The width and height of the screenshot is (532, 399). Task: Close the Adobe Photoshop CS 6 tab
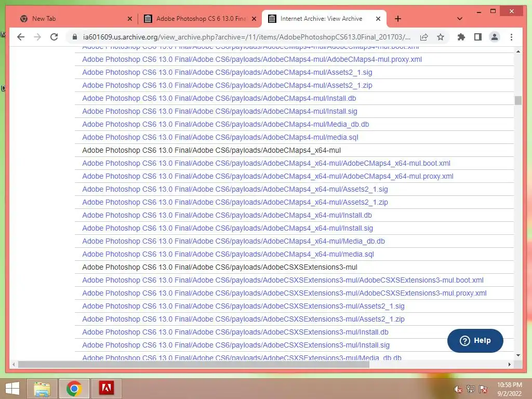click(254, 19)
